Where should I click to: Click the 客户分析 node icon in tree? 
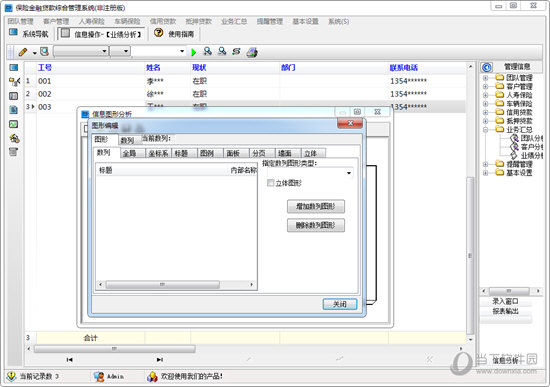[x=515, y=147]
